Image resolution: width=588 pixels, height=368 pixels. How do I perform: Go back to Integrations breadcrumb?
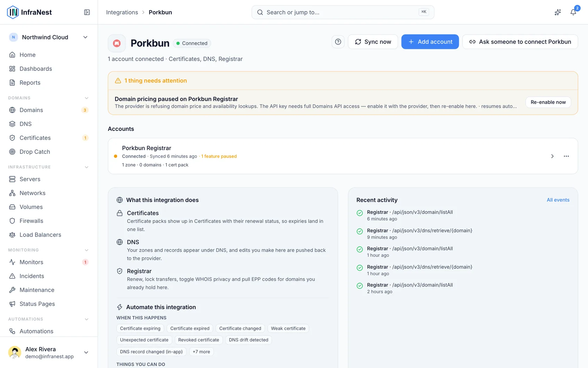[122, 12]
